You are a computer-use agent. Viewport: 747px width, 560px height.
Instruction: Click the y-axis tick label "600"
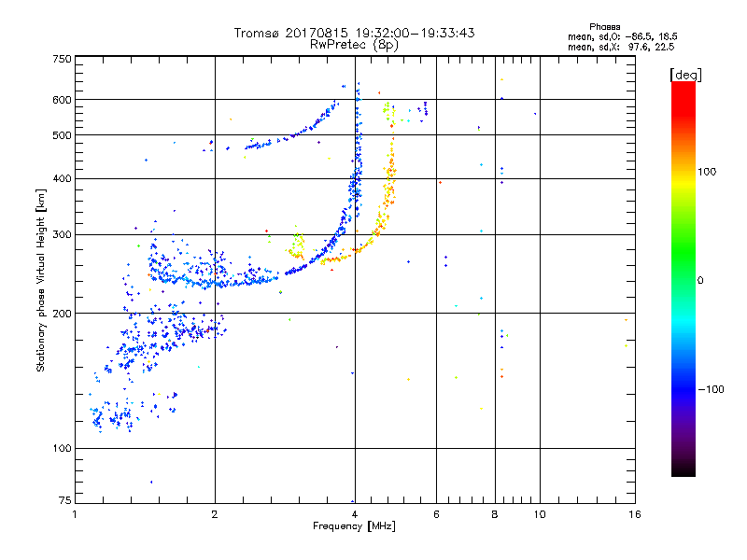tap(62, 100)
